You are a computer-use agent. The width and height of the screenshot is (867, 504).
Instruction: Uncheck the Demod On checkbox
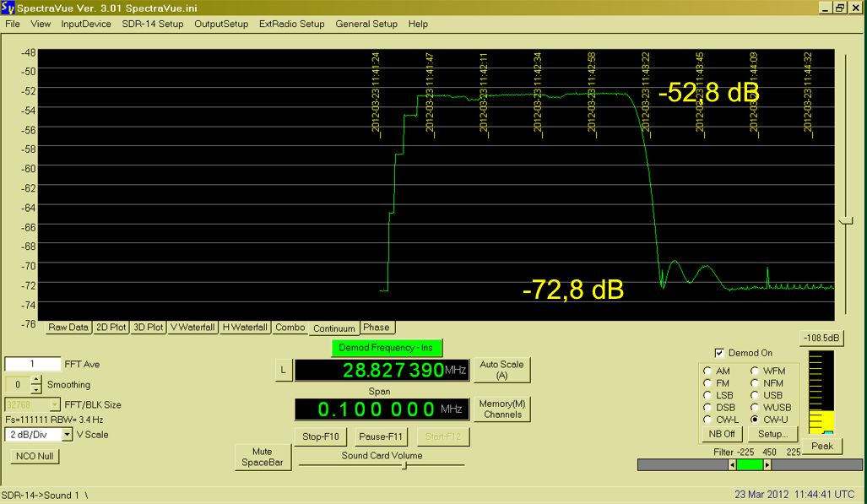[x=719, y=353]
